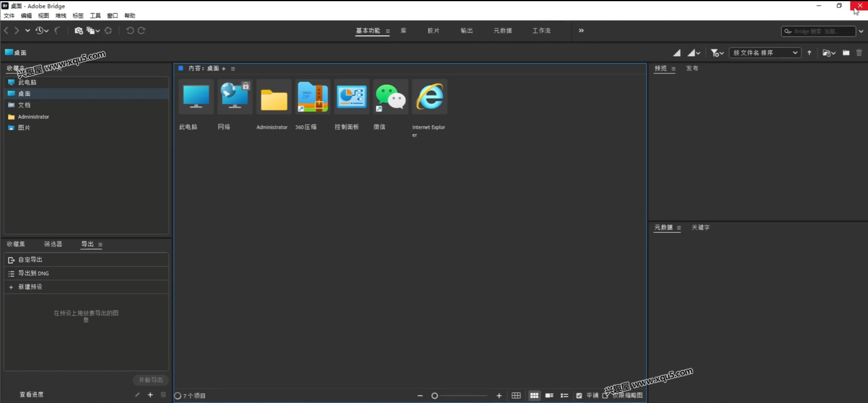
Task: Open the 基本功能 workspace menu icon
Action: click(x=387, y=31)
